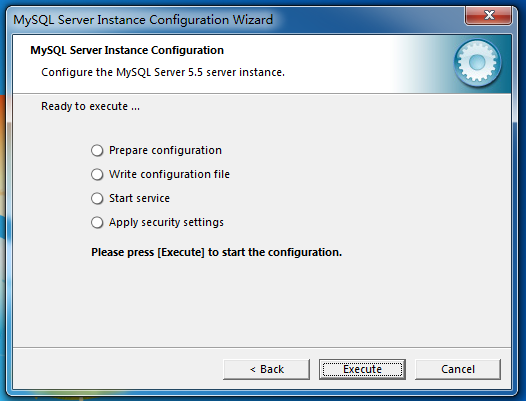Click the gear icon in header

coord(478,63)
